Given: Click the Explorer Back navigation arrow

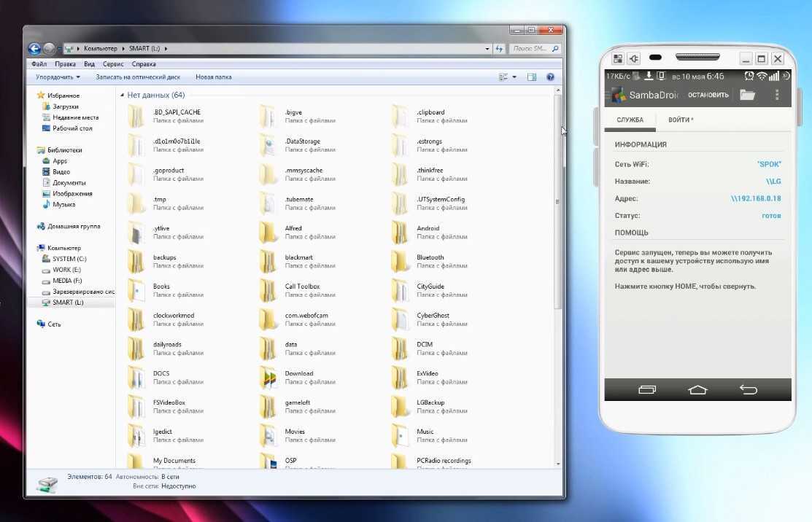Looking at the screenshot, I should tap(34, 49).
